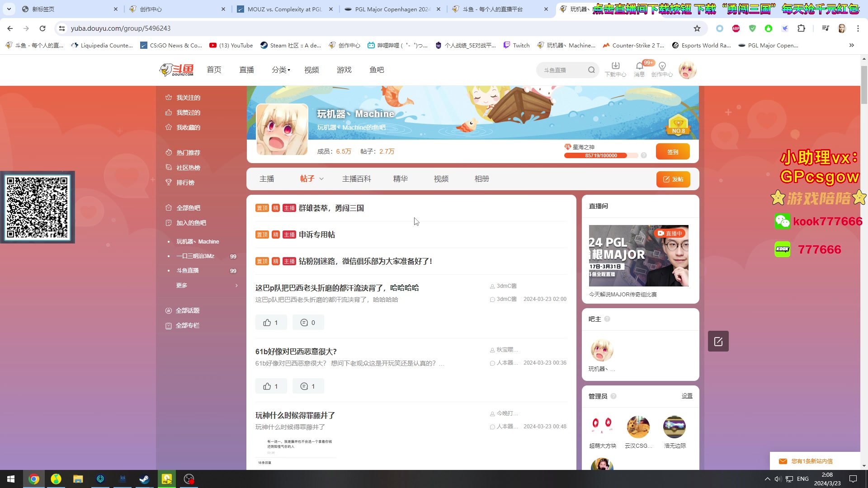Open the volume control in tray
Viewport: 868px width, 488px height.
(778, 479)
